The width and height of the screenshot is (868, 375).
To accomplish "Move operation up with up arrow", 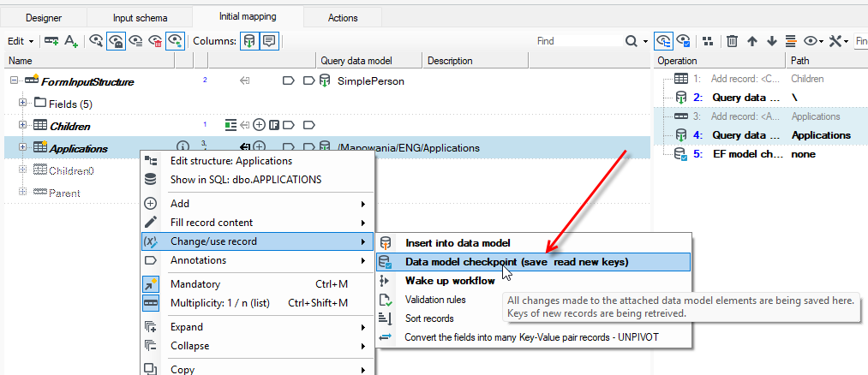I will pos(751,40).
